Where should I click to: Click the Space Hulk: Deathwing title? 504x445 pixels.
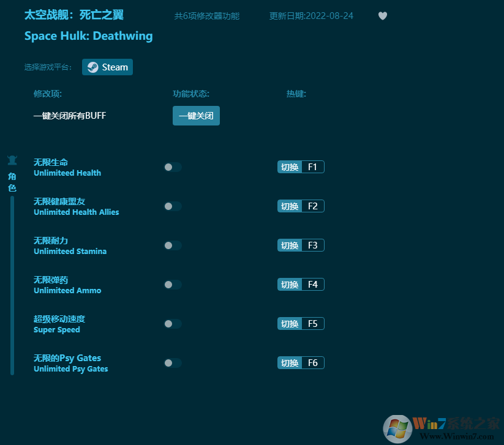click(x=89, y=36)
